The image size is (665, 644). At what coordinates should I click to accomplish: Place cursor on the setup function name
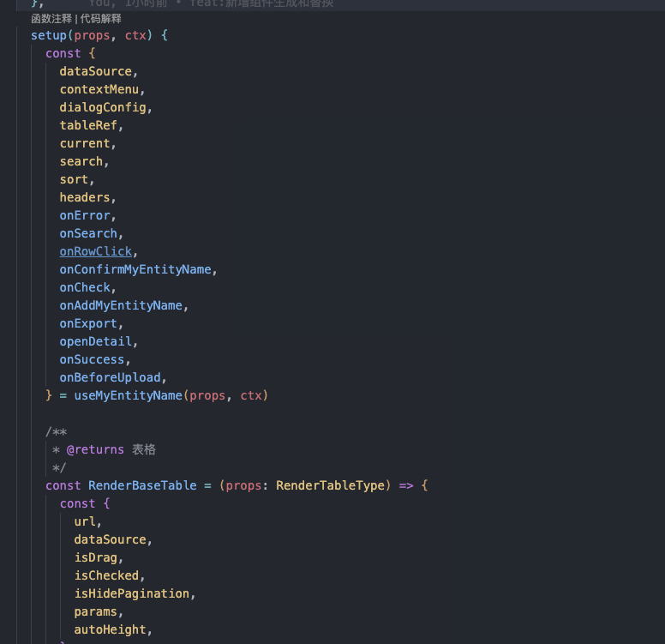pos(49,35)
